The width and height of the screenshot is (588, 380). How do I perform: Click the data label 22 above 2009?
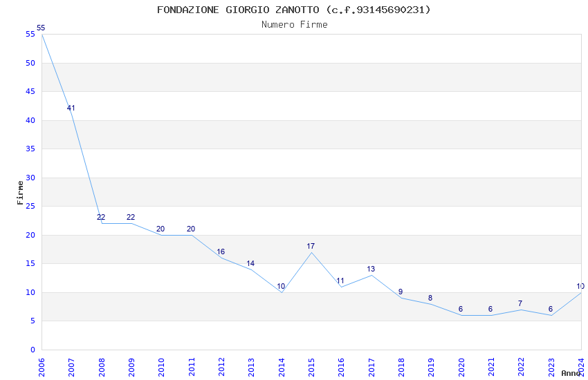coord(131,217)
